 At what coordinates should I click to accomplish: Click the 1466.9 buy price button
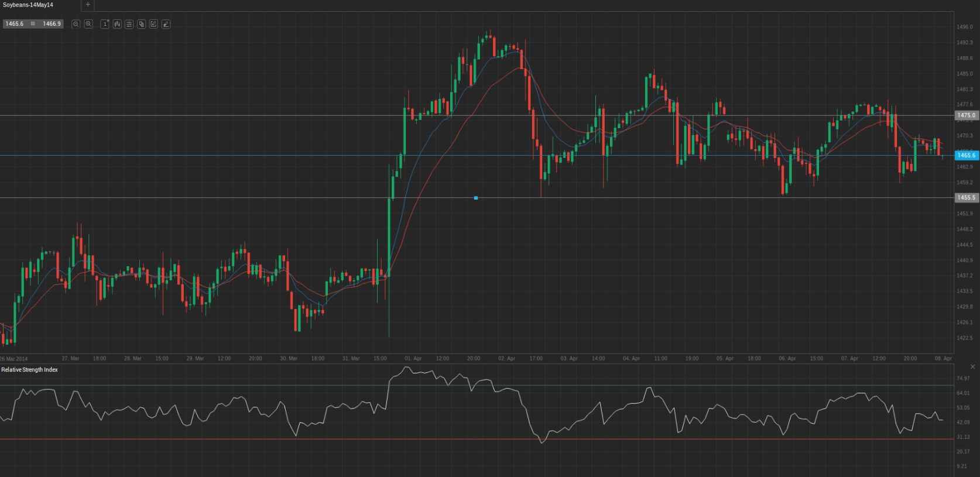tap(52, 24)
